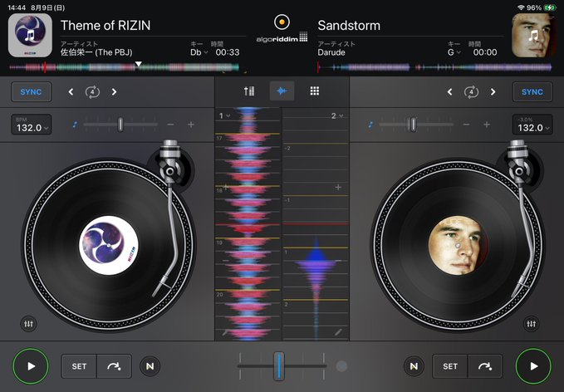Click the record button in center header
Image resolution: width=564 pixels, height=392 pixels.
[282, 22]
